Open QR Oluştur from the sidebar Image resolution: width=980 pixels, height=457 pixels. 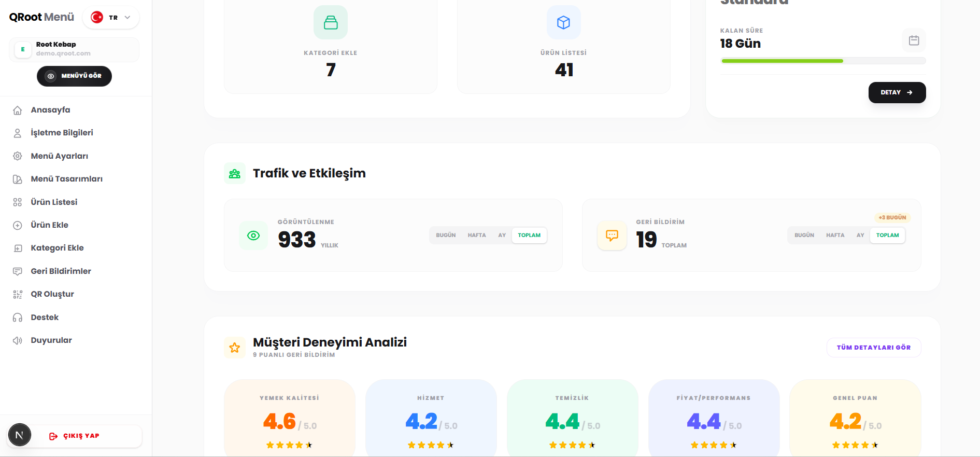[x=52, y=294]
